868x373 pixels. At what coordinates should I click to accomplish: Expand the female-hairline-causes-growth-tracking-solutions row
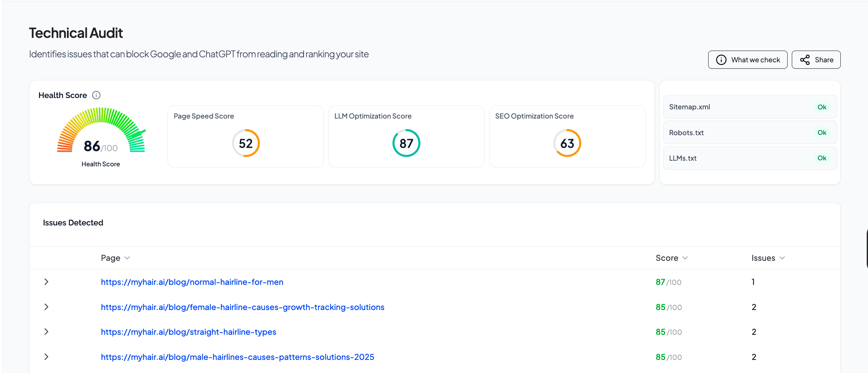coord(46,307)
